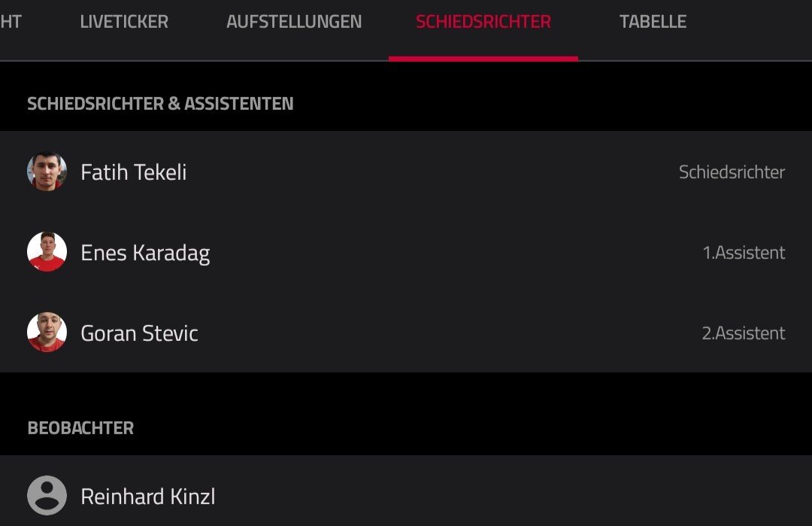Select the Schiedsrichter tab
812x526 pixels.
click(483, 22)
